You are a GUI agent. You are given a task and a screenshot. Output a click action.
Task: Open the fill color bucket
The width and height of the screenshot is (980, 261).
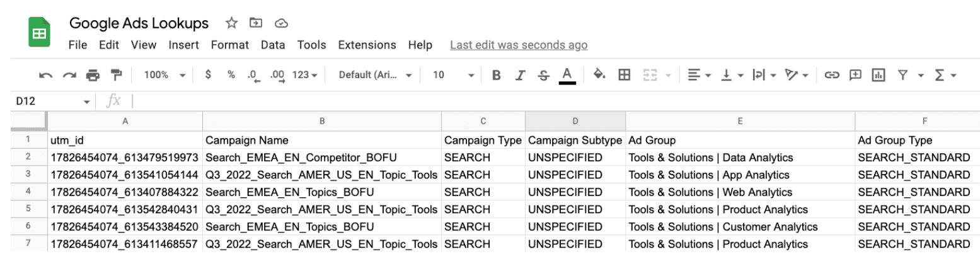[599, 75]
